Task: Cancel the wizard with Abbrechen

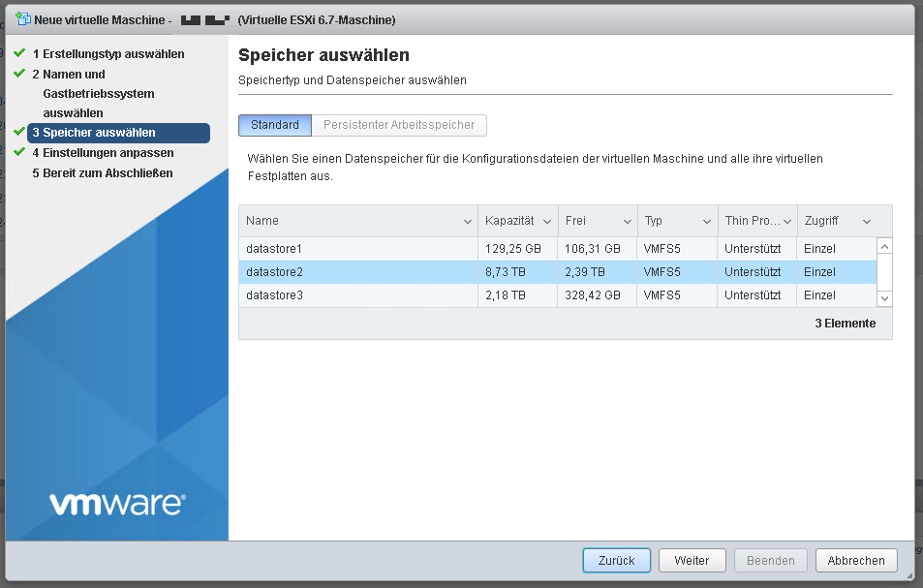Action: (856, 560)
